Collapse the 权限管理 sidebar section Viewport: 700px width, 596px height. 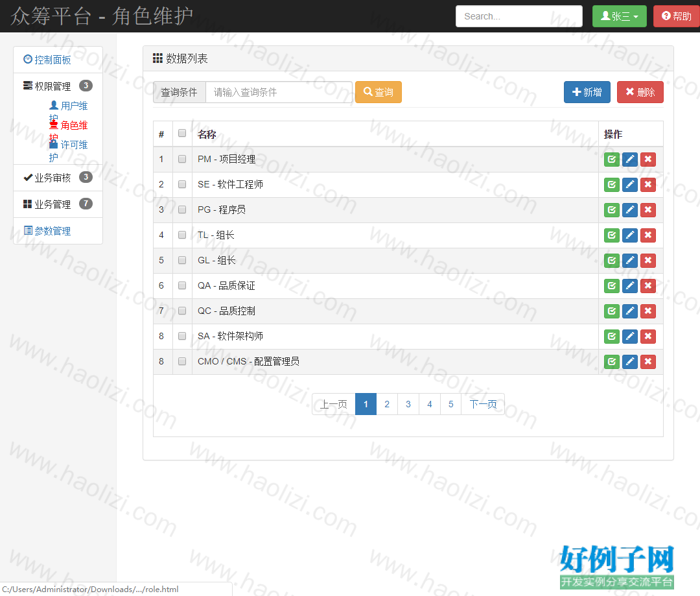pyautogui.click(x=58, y=86)
